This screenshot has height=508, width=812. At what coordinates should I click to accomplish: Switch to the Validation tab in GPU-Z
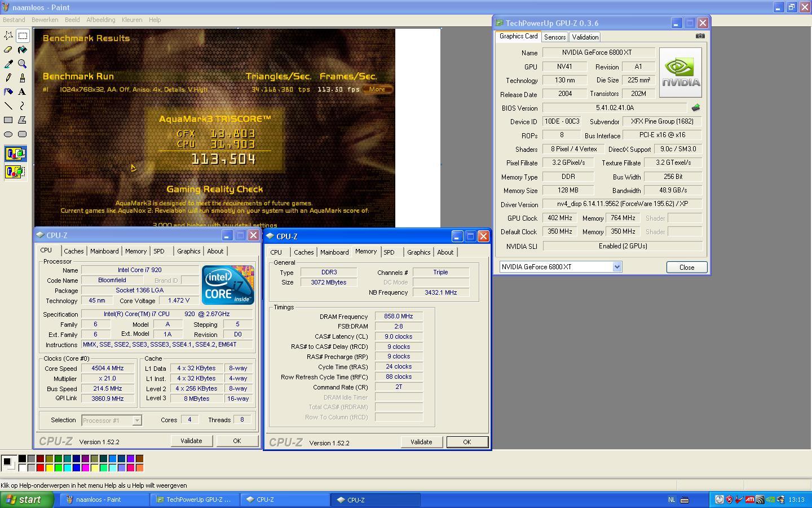point(585,37)
